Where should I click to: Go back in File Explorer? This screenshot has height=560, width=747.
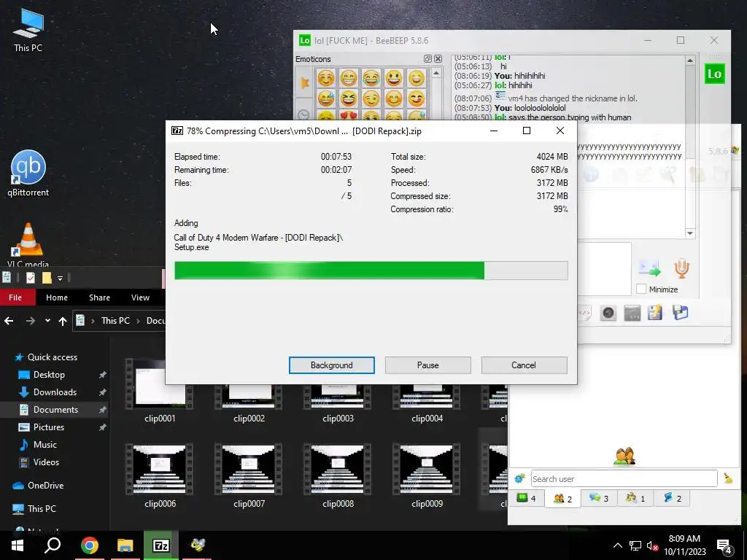click(x=9, y=321)
